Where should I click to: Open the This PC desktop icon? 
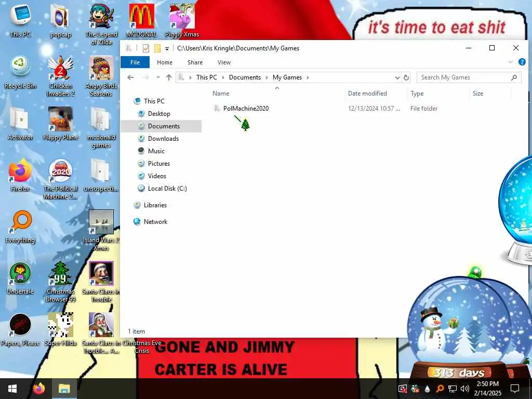[20, 20]
